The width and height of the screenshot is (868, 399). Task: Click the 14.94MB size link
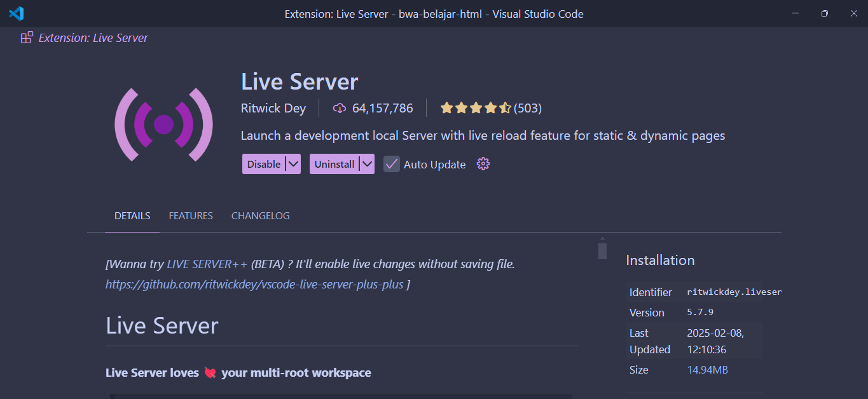click(708, 370)
